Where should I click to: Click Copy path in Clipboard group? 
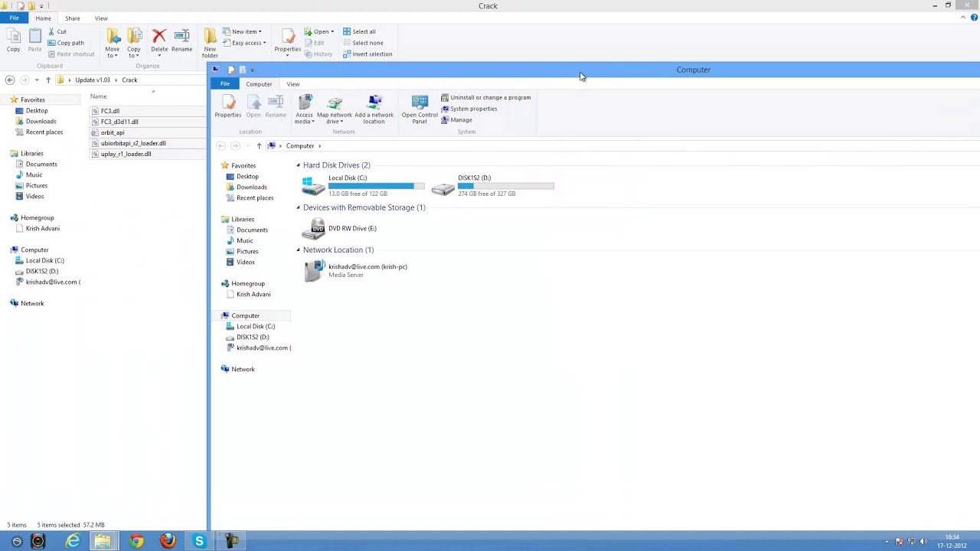tap(66, 43)
